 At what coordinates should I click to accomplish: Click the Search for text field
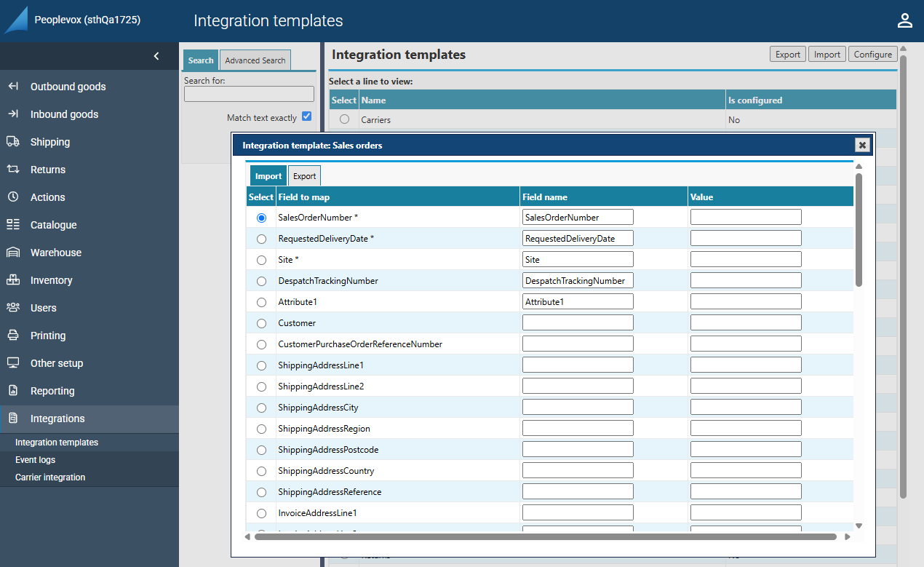(249, 94)
